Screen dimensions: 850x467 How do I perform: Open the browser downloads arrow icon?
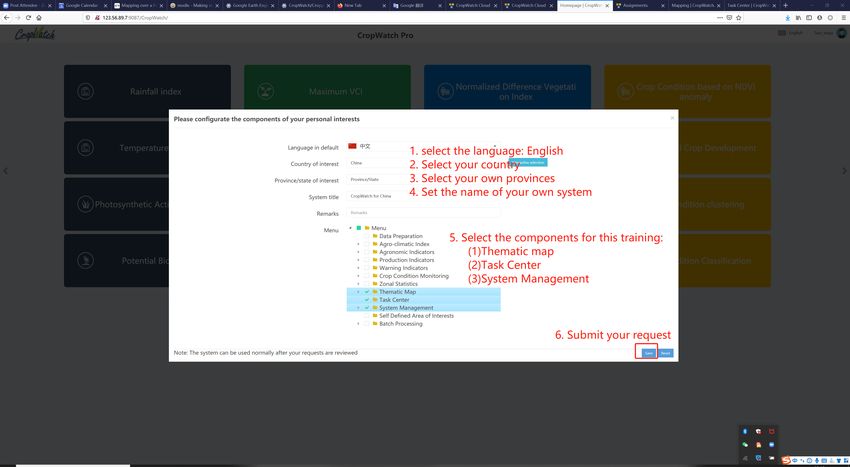788,18
